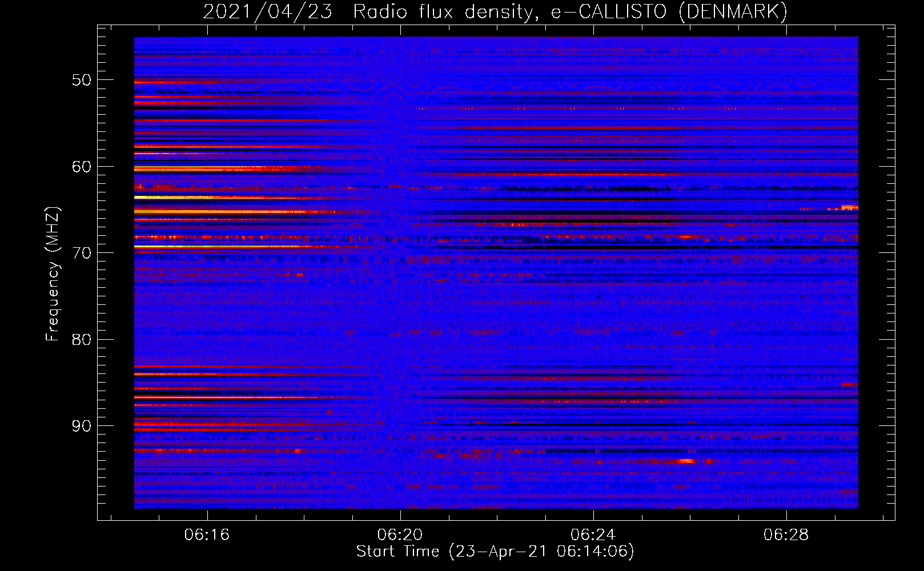Click the '50' frequency tick label

pyautogui.click(x=82, y=80)
